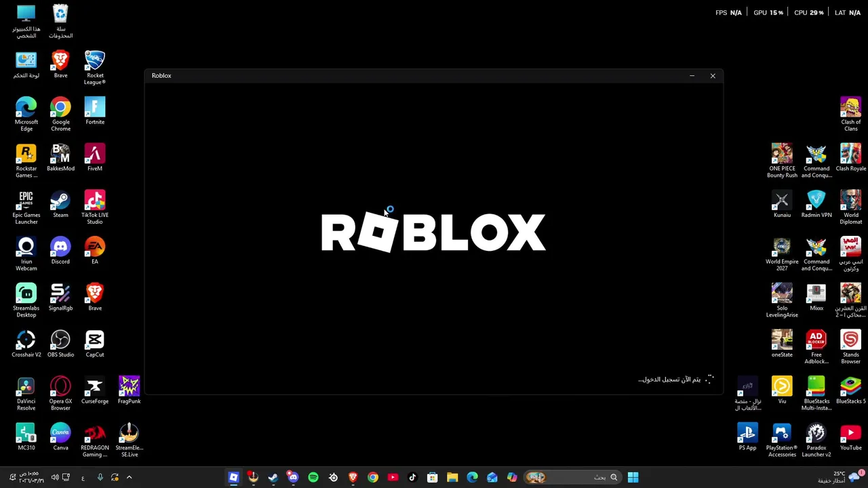Screen dimensions: 868x488
Task: Select Rockstar Games Launcher icon
Action: 26,161
